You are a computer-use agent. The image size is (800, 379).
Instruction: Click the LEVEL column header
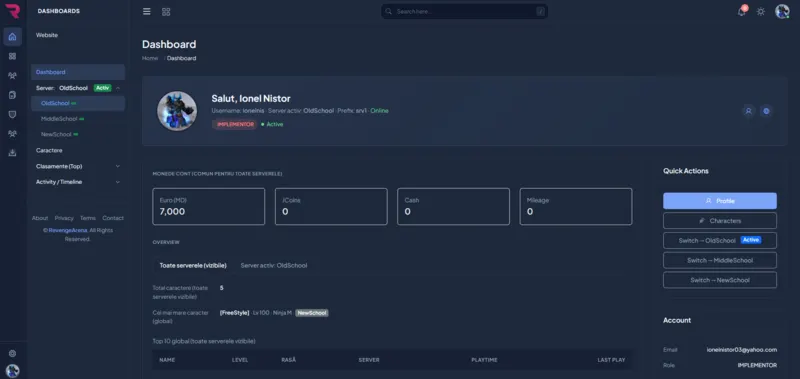click(x=240, y=360)
